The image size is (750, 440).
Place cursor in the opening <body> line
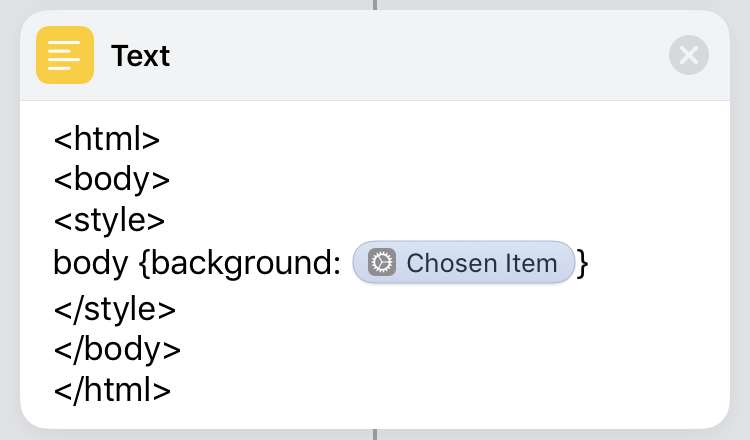click(x=111, y=180)
